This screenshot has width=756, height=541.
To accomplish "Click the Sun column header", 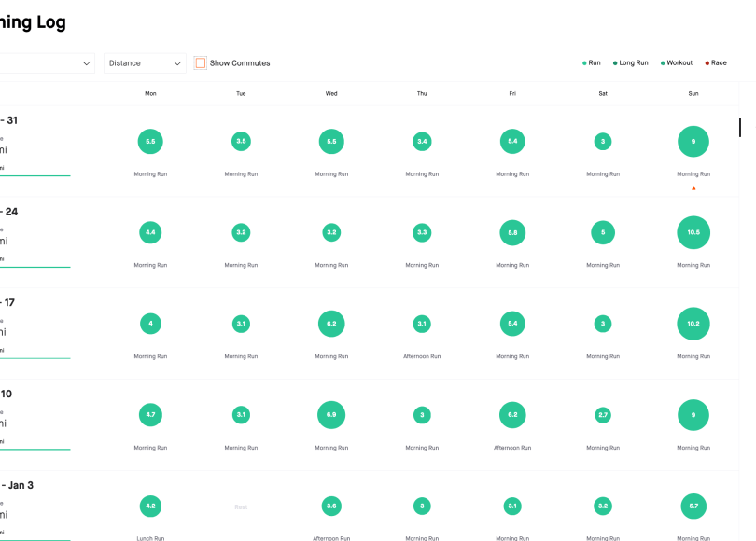I will pyautogui.click(x=693, y=94).
